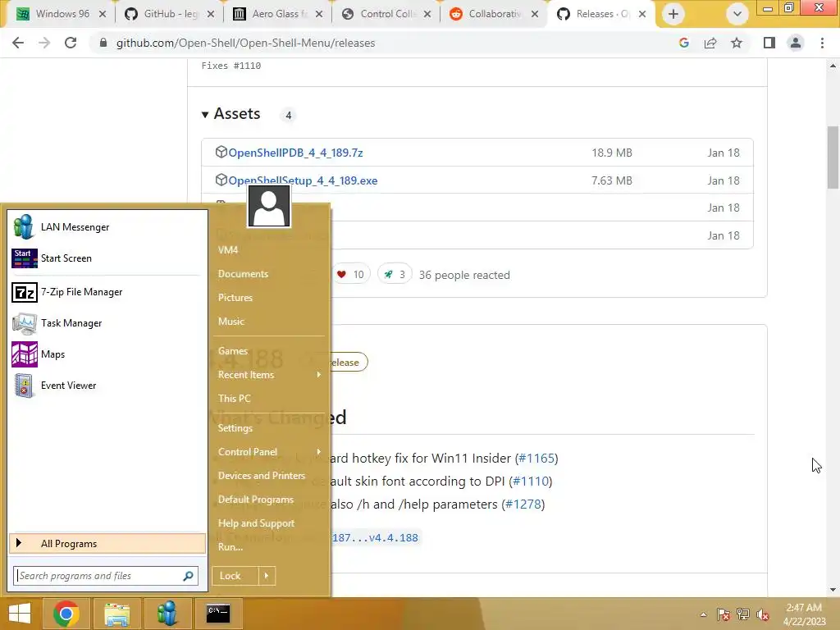Go back in the browser

[x=18, y=43]
